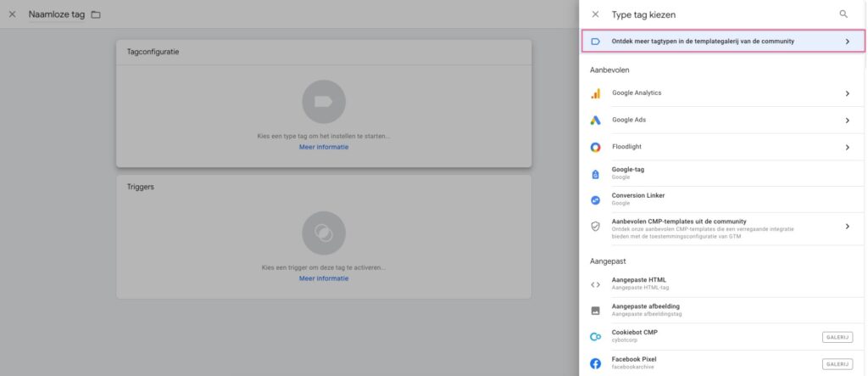The image size is (868, 376).
Task: Click the shield icon for CMP-templates
Action: click(596, 227)
